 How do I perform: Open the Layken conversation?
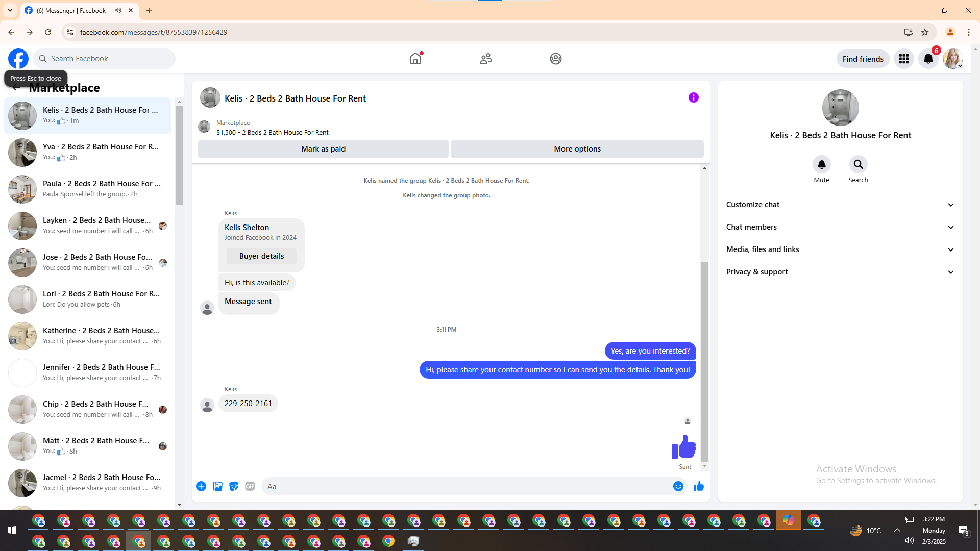87,226
